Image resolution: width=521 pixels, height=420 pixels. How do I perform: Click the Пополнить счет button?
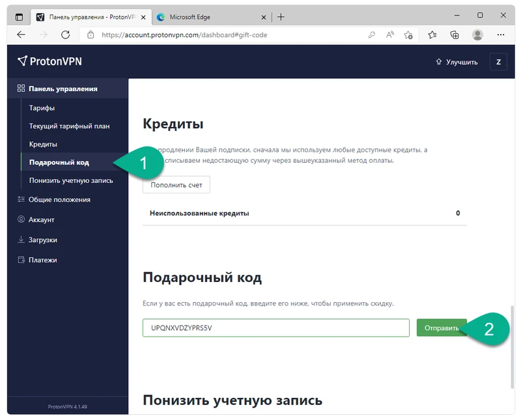(176, 185)
